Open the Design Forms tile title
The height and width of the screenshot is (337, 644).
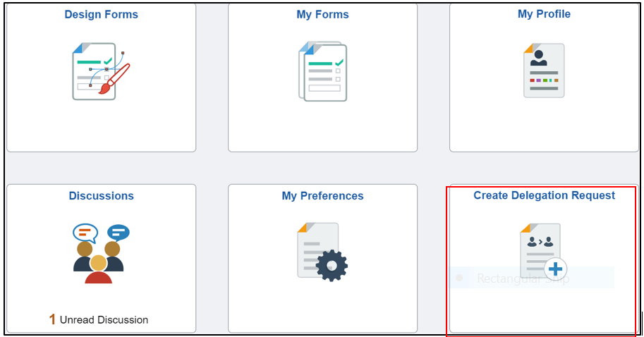[x=101, y=14]
